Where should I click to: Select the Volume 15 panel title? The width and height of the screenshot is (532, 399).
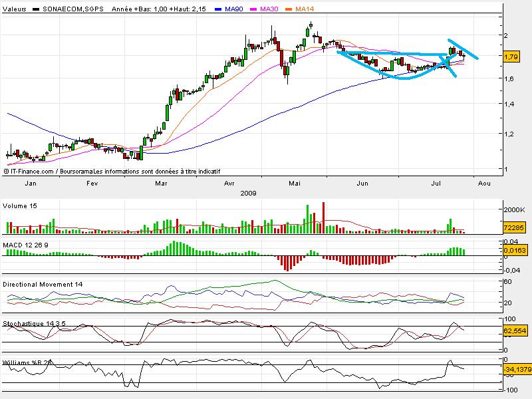point(21,206)
